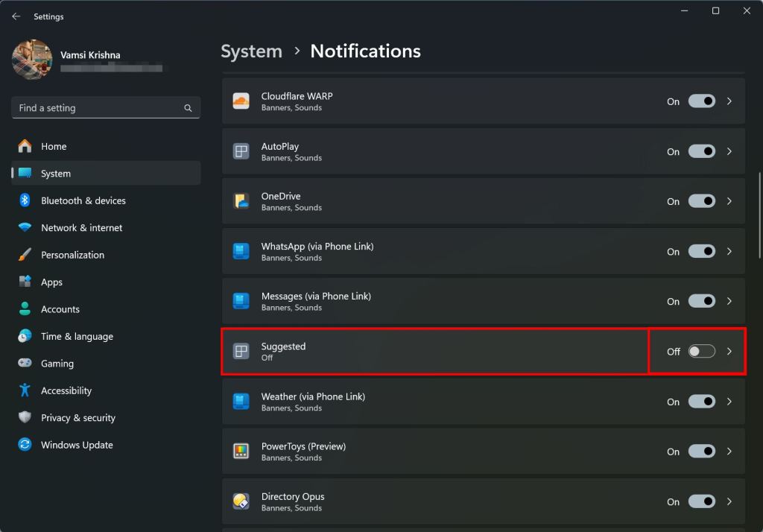Viewport: 763px width, 532px height.
Task: Select Windows Update in the sidebar
Action: (x=106, y=444)
